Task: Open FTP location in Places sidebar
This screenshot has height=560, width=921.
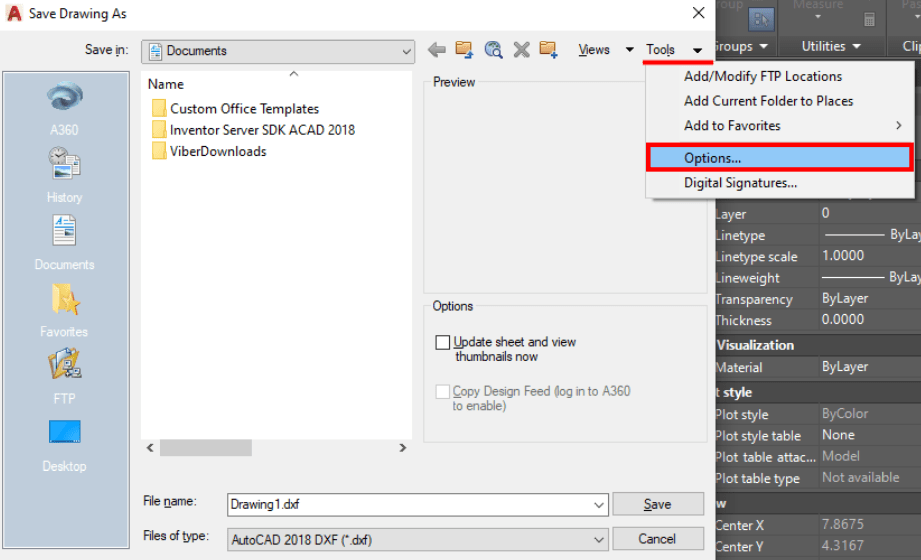Action: click(65, 377)
